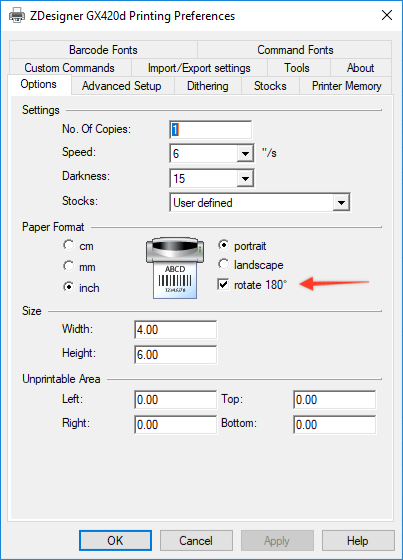Expand the Darkness dropdown list
Screen dimensions: 403x560
pyautogui.click(x=245, y=178)
